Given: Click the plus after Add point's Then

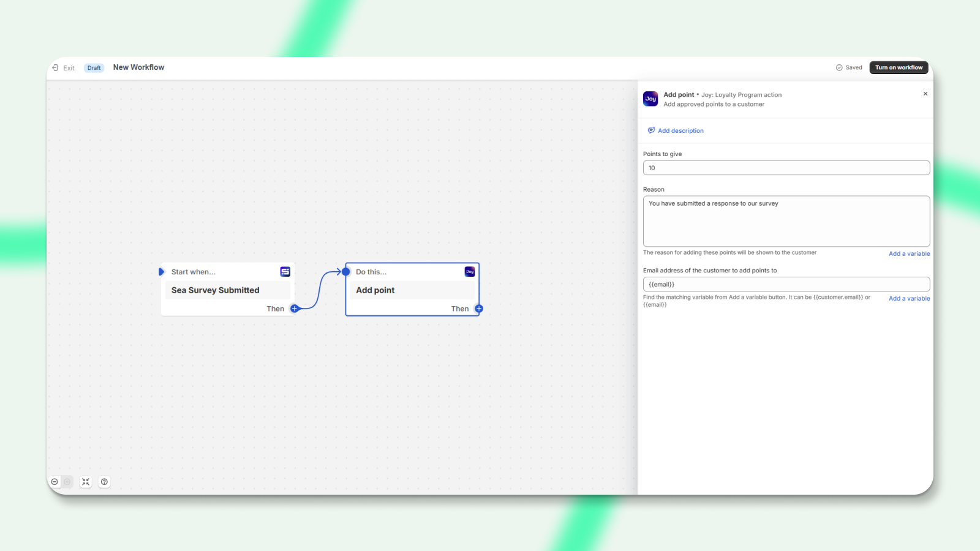Looking at the screenshot, I should click(479, 309).
